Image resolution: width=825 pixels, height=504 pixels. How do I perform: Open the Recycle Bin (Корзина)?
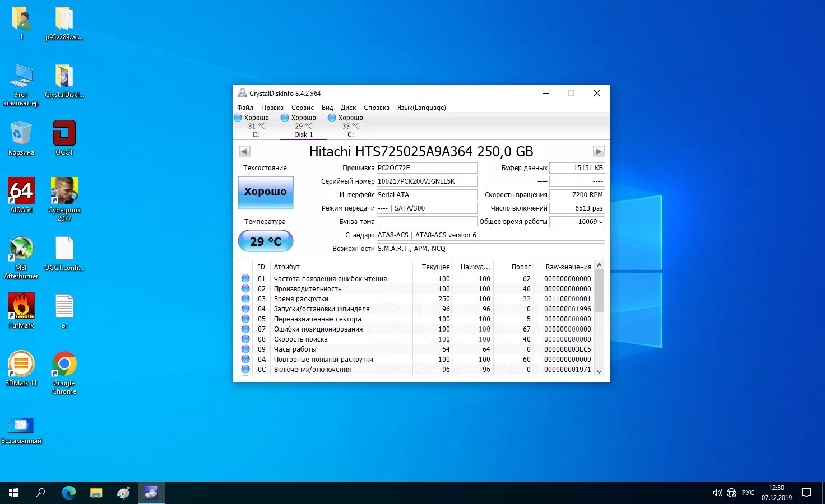pyautogui.click(x=21, y=137)
